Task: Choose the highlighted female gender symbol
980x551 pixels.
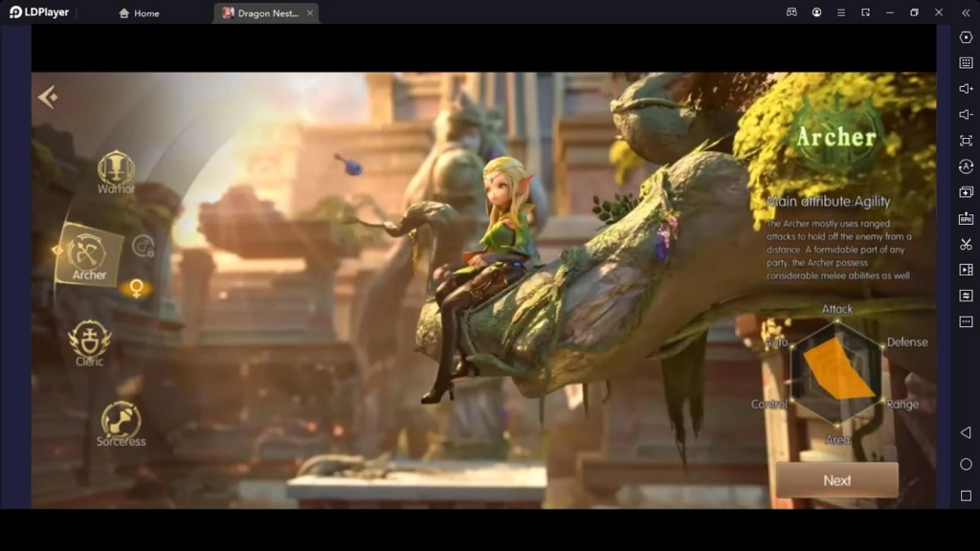Action: pos(136,288)
